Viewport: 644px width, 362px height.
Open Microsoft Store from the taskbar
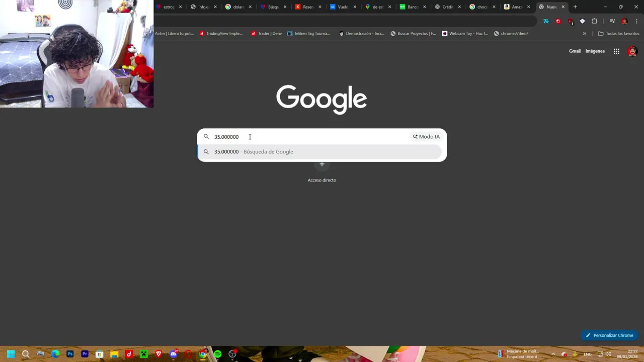click(100, 354)
